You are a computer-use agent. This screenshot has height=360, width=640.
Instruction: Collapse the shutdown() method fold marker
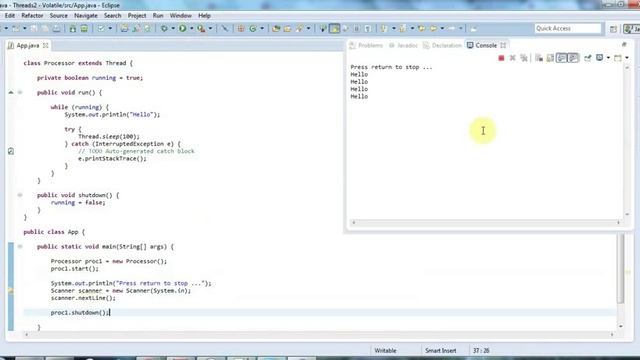coord(20,195)
